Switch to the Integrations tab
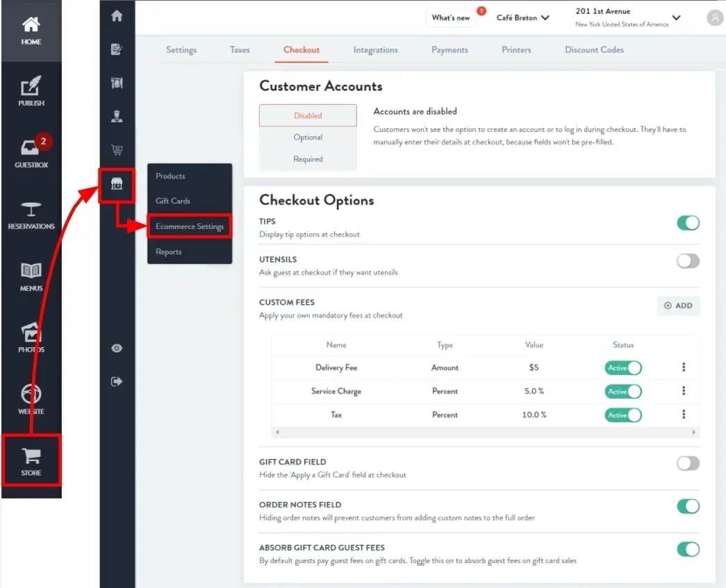The image size is (726, 588). (375, 50)
